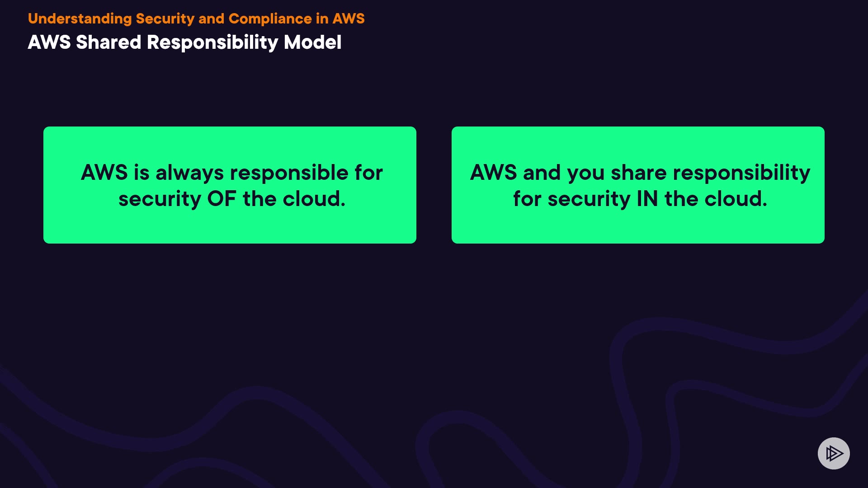Click the word "Model" in white title

[x=312, y=42]
